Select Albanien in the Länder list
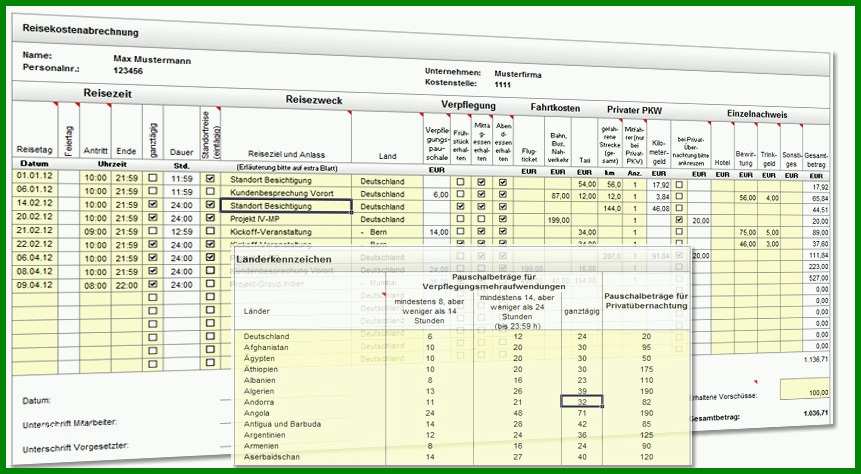The height and width of the screenshot is (474, 861). 259,380
